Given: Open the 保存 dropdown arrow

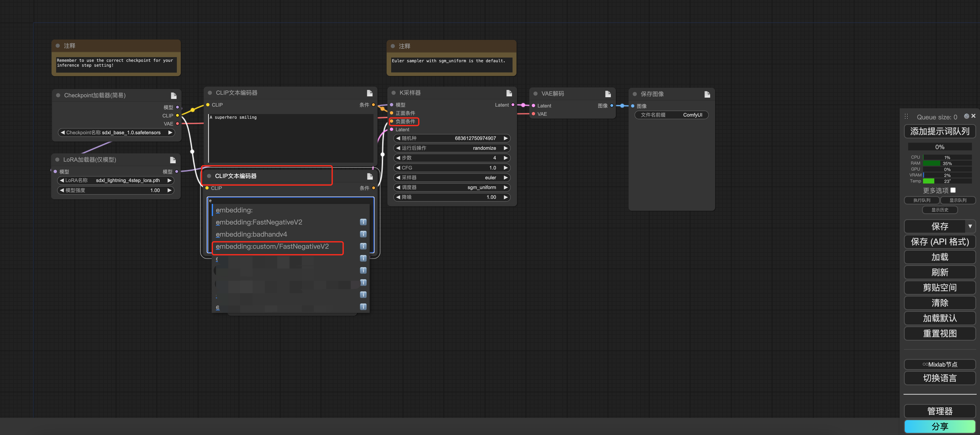Looking at the screenshot, I should 970,226.
